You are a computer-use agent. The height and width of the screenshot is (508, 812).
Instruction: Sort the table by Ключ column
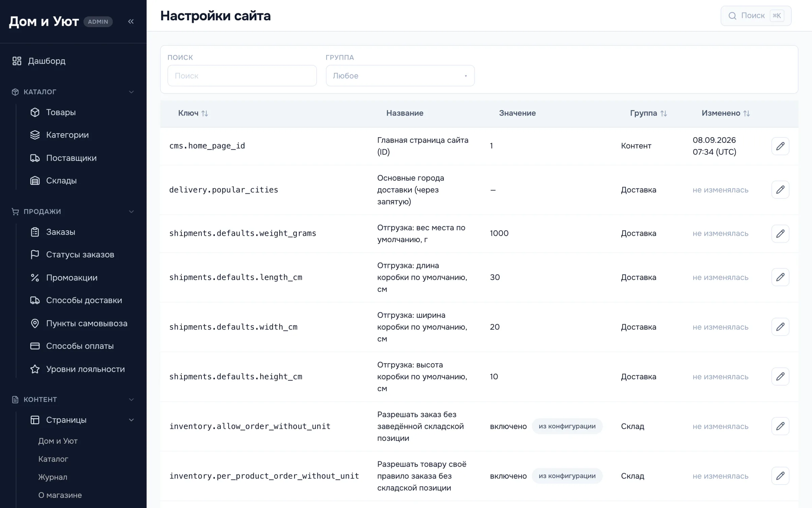click(193, 113)
